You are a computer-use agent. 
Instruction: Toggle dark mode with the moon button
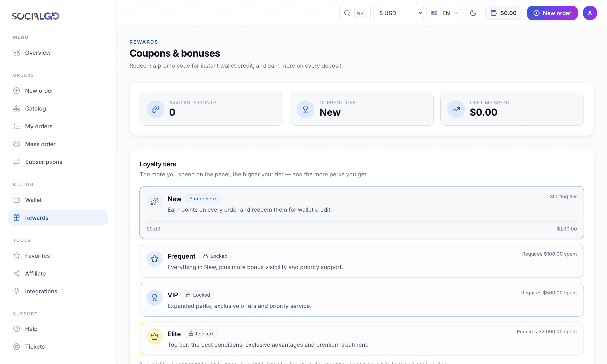point(473,13)
